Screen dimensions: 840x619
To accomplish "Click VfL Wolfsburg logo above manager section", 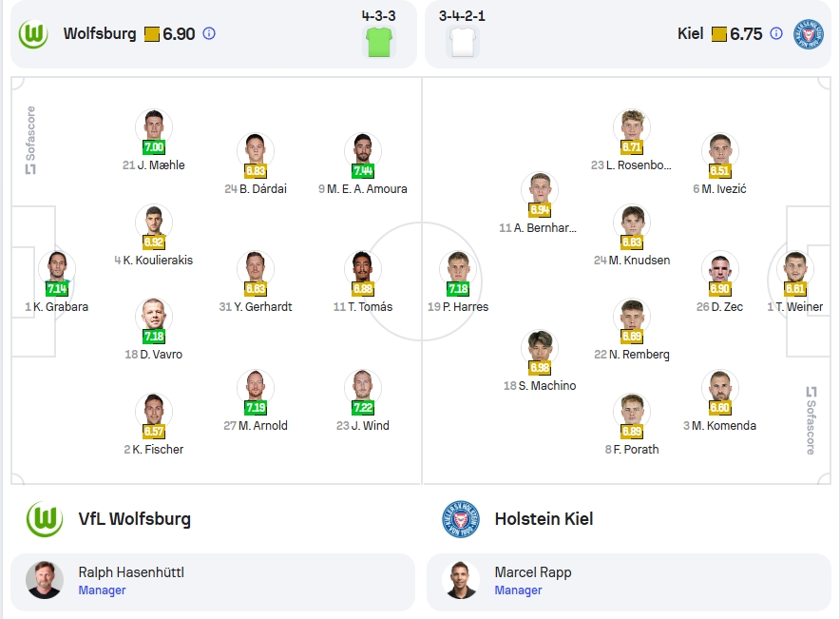I will pos(45,519).
